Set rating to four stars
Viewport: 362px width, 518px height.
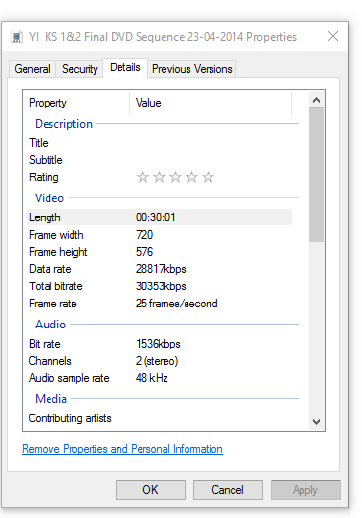[x=192, y=177]
